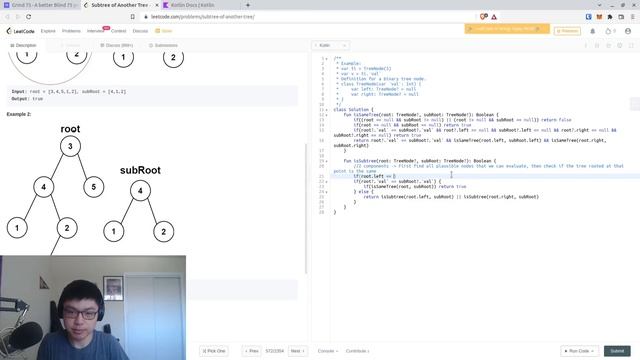
Task: Go to next problem with Next
Action: 298,351
